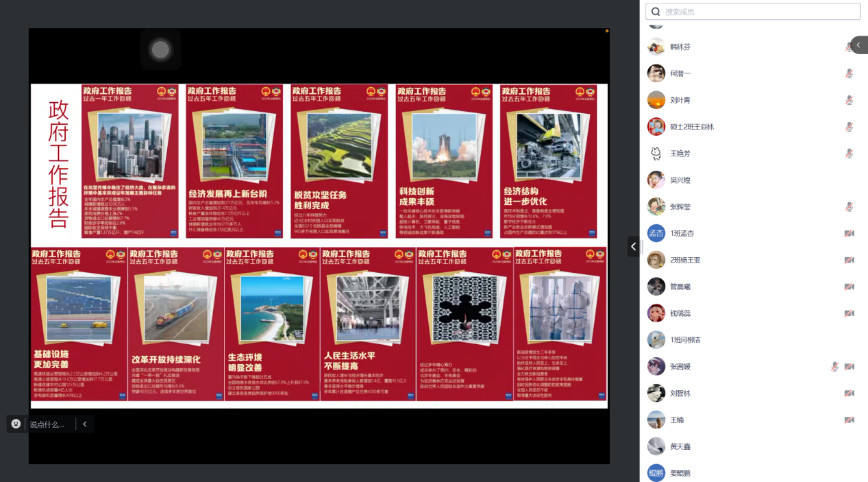Open 韩林芬's avatar
This screenshot has height=482, width=868.
click(x=656, y=47)
